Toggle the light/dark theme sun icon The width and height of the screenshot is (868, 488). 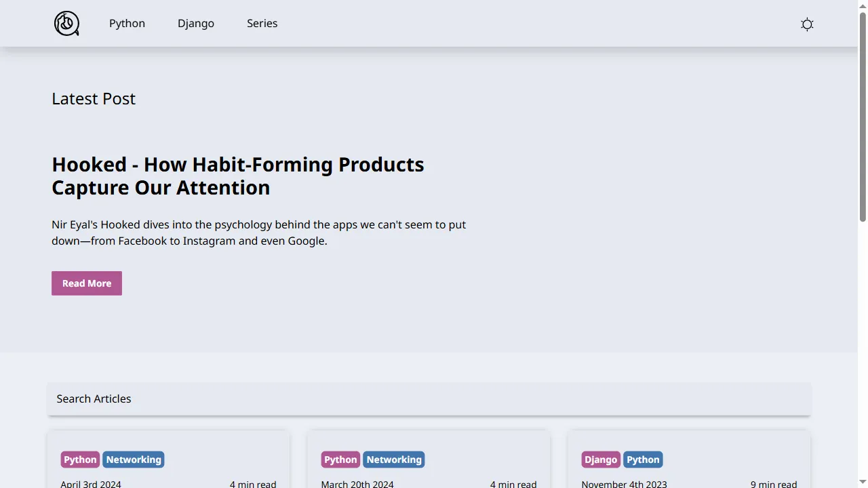(807, 24)
